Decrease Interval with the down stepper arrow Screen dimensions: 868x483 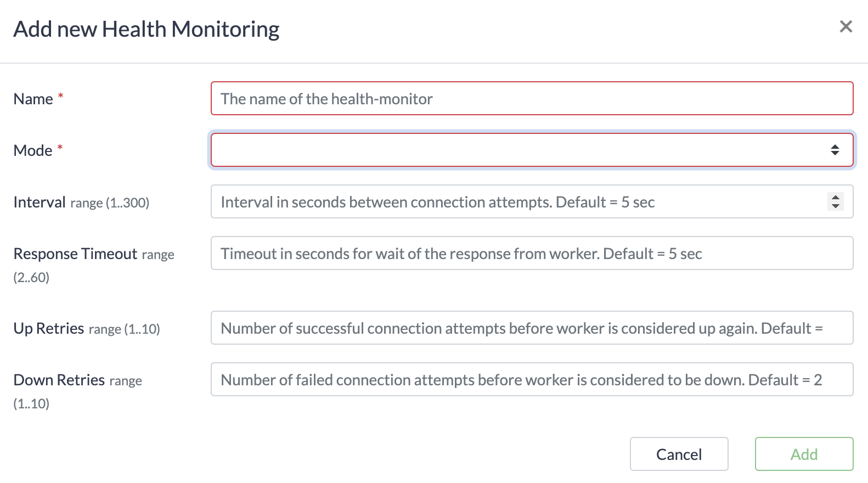point(835,206)
